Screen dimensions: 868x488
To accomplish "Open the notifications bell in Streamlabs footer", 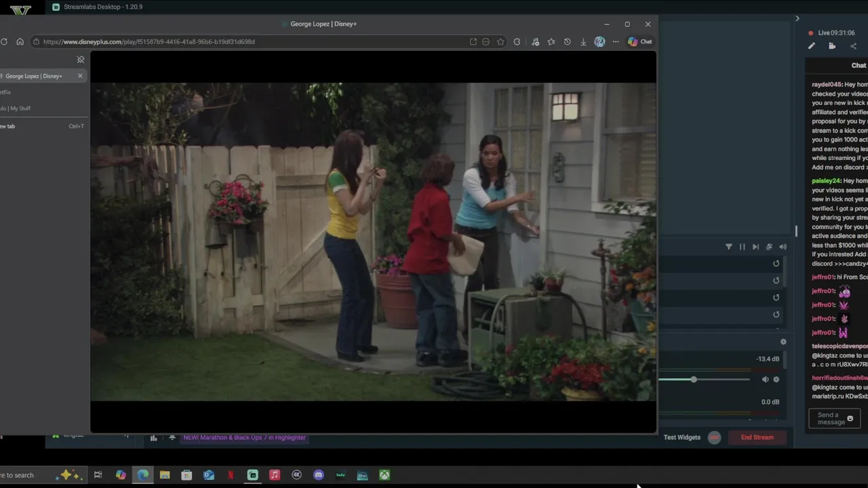I will pyautogui.click(x=172, y=438).
